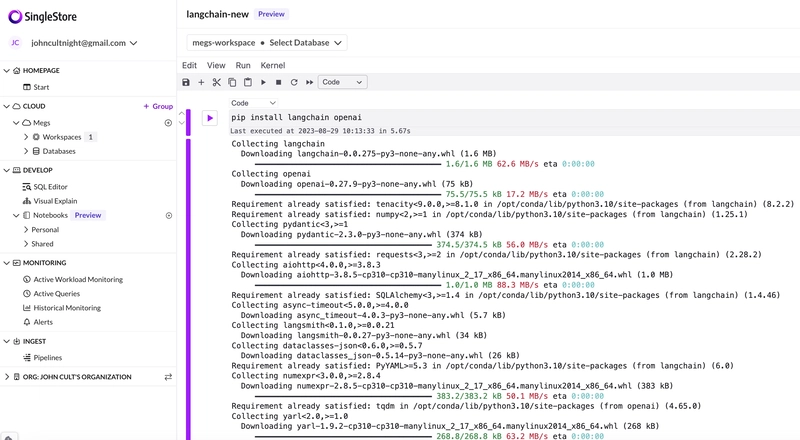Add a new Group in Cloud
Screen dimensions: 800x440
[158, 106]
